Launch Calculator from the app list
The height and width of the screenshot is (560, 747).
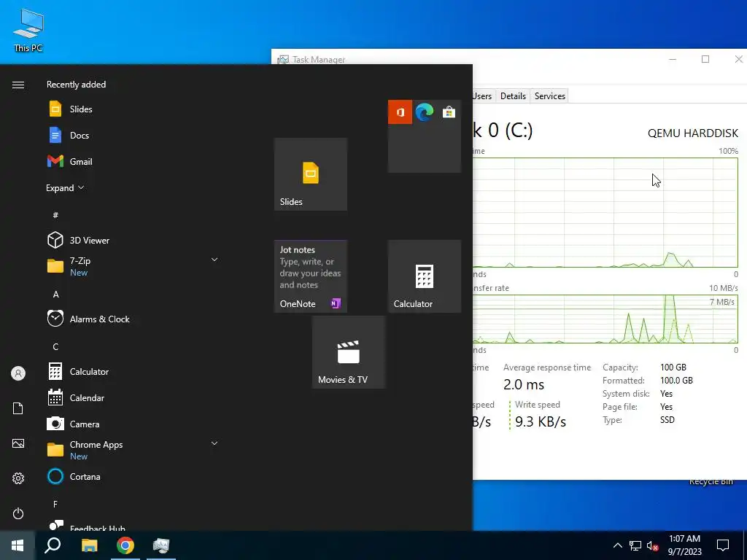click(133, 371)
